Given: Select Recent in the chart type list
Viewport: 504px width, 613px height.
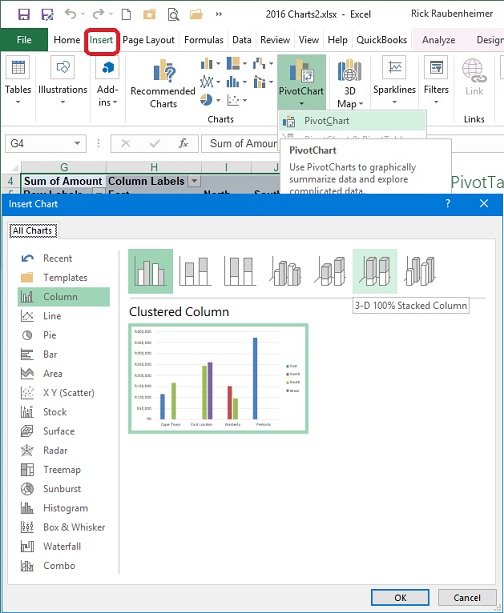Looking at the screenshot, I should tap(64, 258).
